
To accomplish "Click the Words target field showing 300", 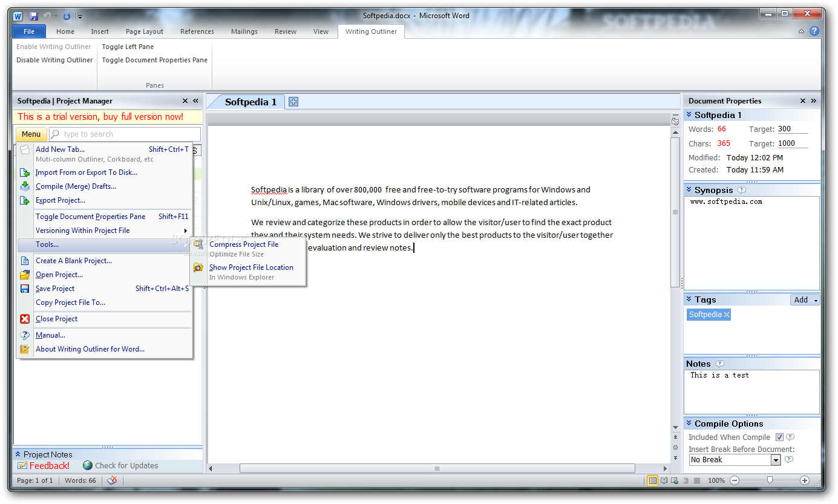I will click(x=793, y=129).
